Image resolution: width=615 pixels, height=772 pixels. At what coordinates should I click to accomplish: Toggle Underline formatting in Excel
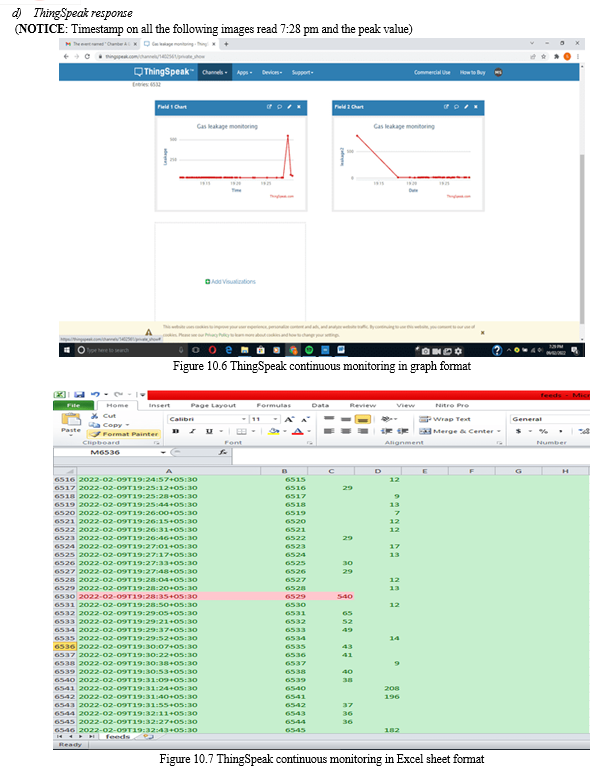coord(209,431)
